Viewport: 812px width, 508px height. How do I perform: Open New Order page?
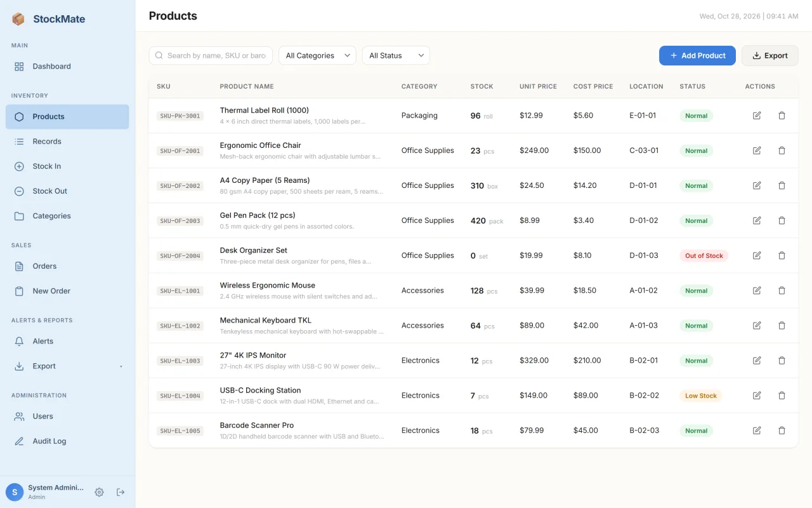67,291
